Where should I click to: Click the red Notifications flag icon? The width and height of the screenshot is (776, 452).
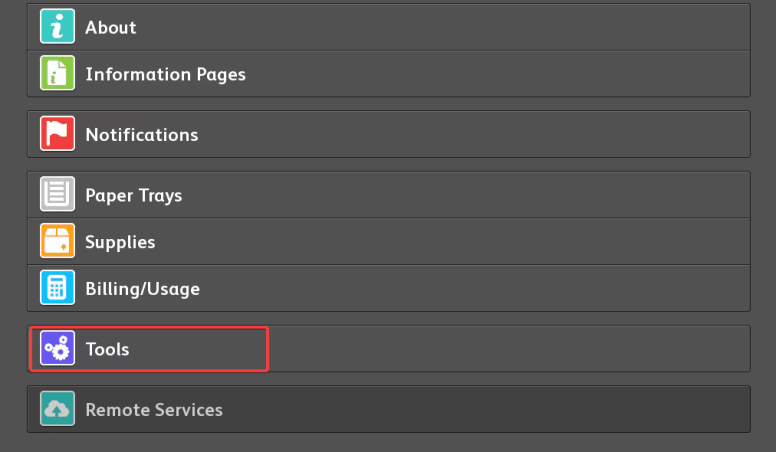[x=57, y=134]
